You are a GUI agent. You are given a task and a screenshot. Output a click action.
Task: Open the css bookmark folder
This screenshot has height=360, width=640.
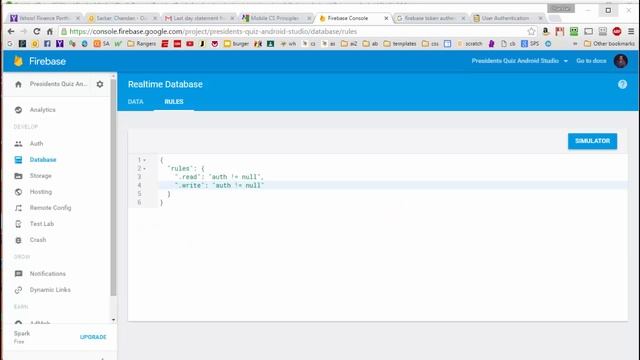point(430,43)
